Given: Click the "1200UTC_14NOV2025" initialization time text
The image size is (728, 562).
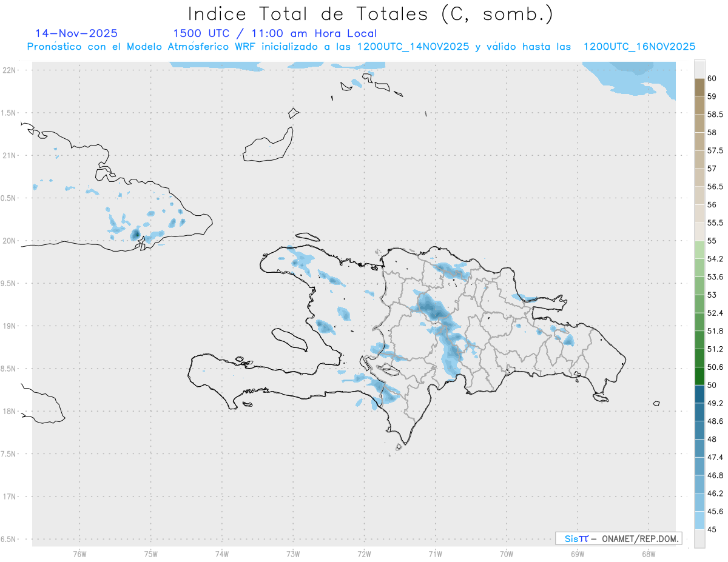Looking at the screenshot, I should point(413,47).
